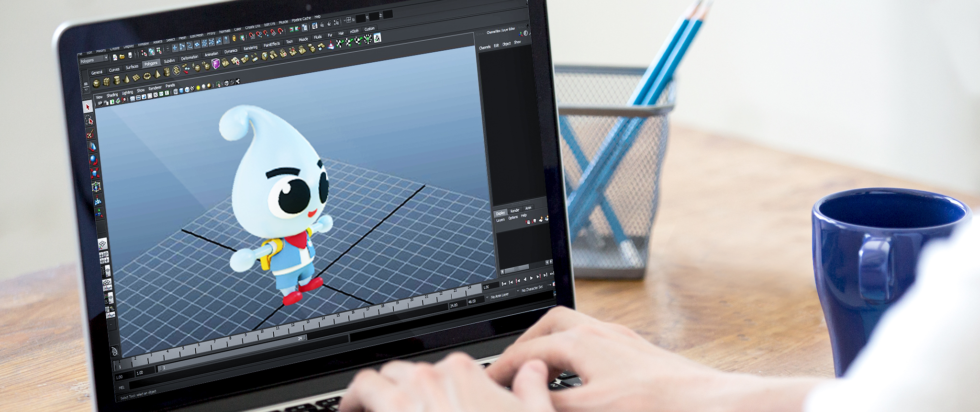Image resolution: width=980 pixels, height=412 pixels.
Task: Activate the Move tool in the toolbox
Action: [x=92, y=147]
